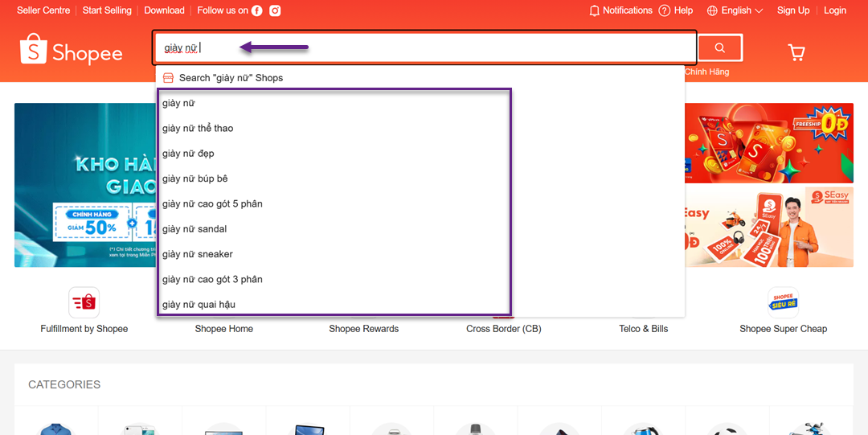The width and height of the screenshot is (868, 435).
Task: Open Shopee's Facebook page icon
Action: (256, 10)
